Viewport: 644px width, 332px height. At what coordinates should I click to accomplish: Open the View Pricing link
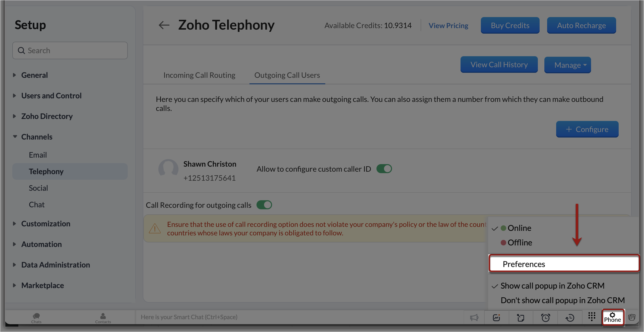448,26
